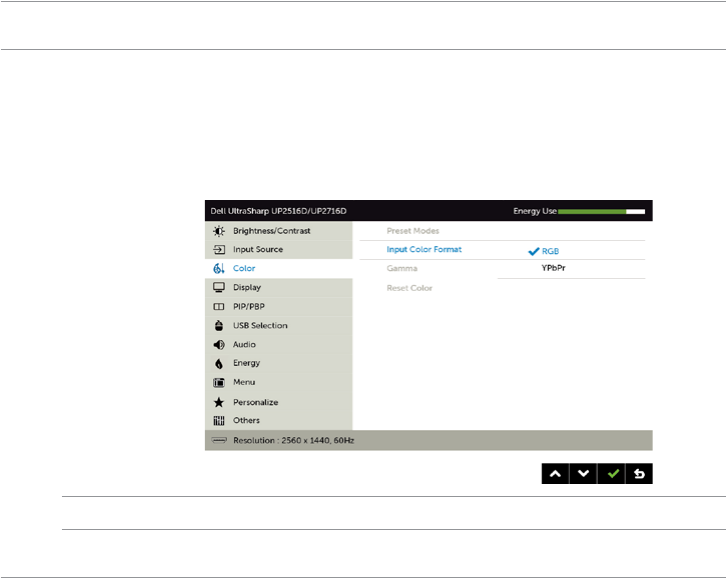Viewport: 726px width, 578px height.
Task: Click the USB Selection icon
Action: point(219,326)
